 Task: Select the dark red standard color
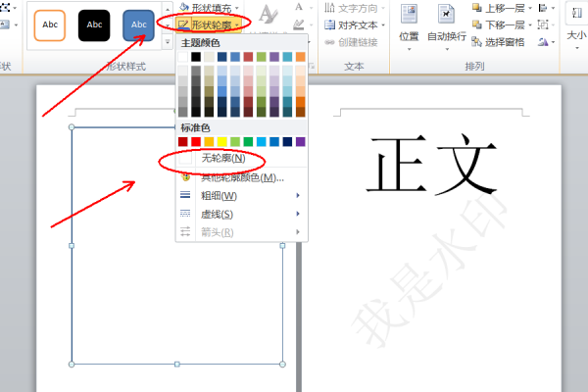tap(183, 142)
